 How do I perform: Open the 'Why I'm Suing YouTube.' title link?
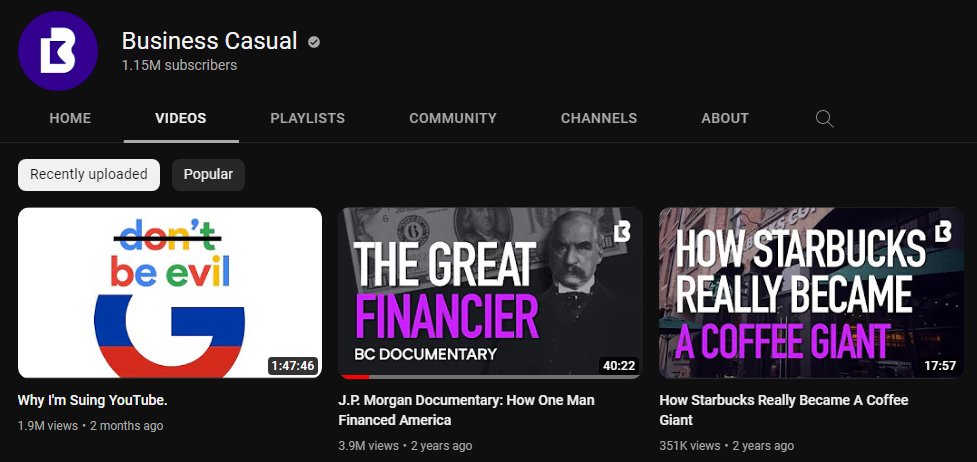[93, 400]
